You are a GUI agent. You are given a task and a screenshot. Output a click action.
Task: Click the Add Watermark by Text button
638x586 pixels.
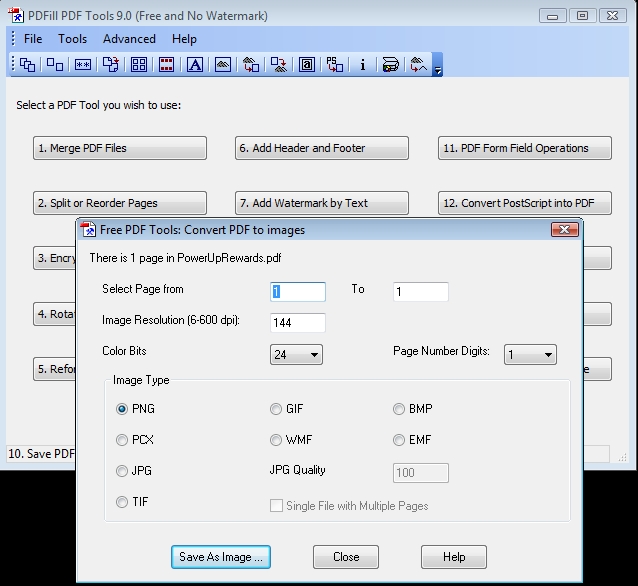[322, 203]
